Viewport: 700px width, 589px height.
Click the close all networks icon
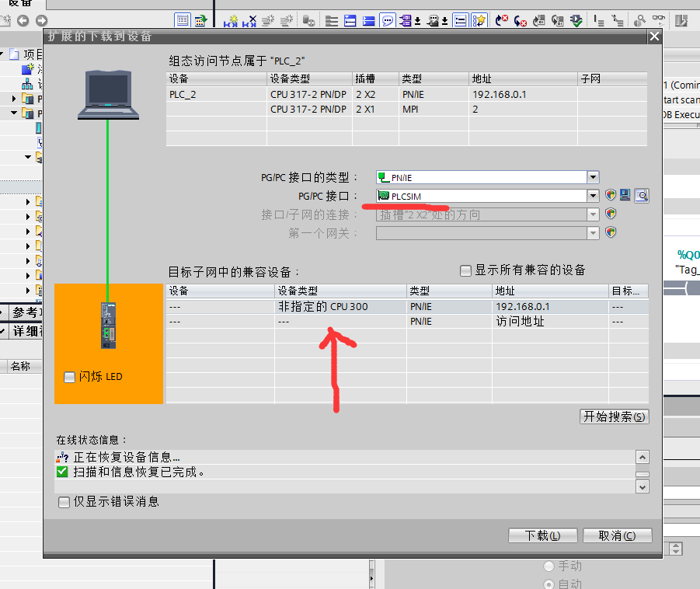pyautogui.click(x=369, y=20)
